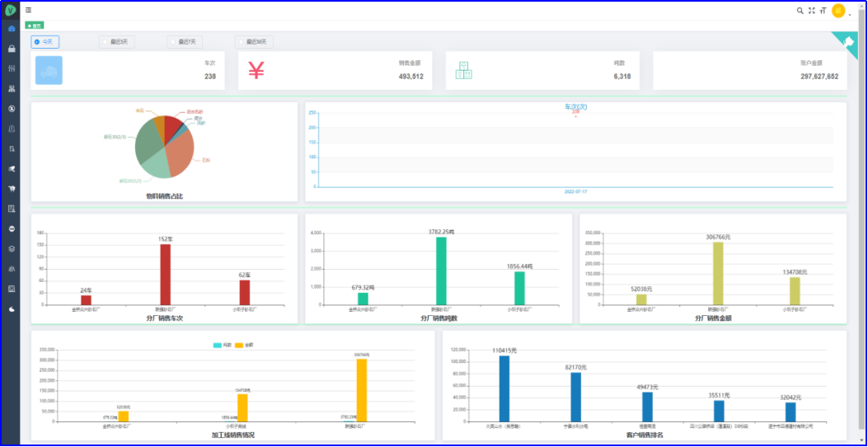The height and width of the screenshot is (447, 868).
Task: Toggle fullscreen mode icon
Action: (811, 11)
